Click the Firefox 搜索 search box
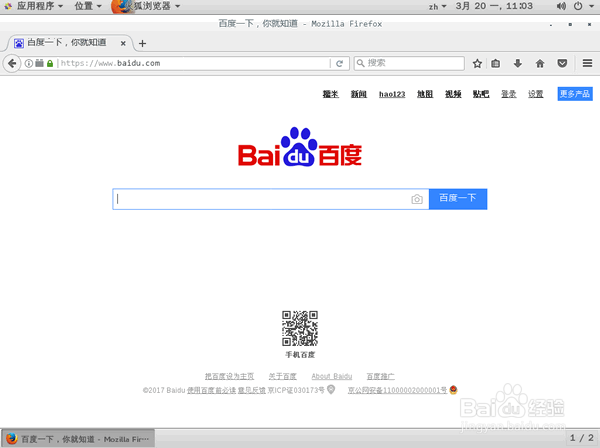 point(409,63)
